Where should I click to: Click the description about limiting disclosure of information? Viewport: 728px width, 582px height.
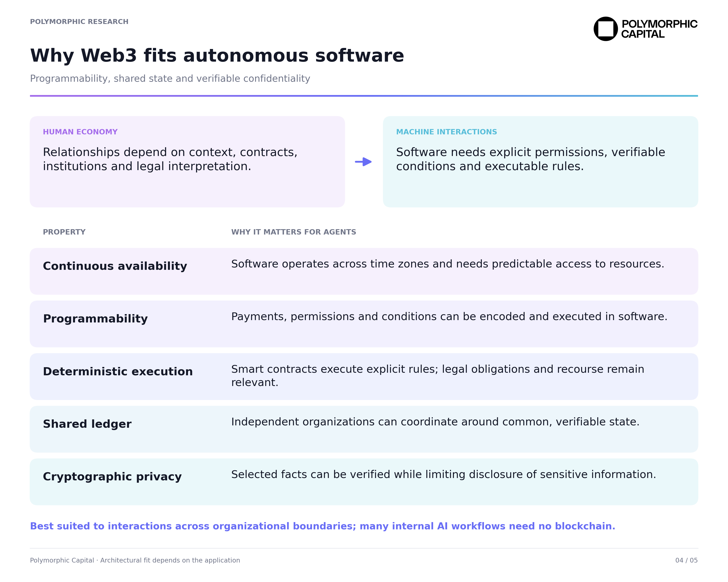point(443,475)
